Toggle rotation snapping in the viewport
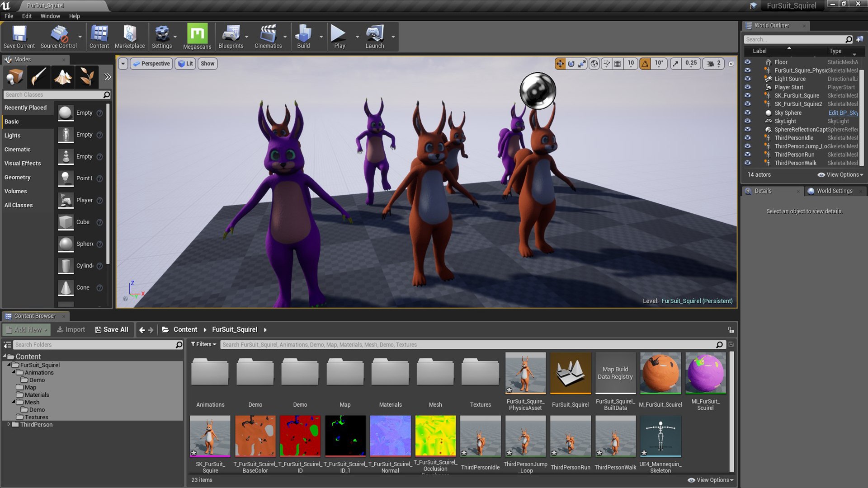The width and height of the screenshot is (868, 488). click(x=645, y=64)
